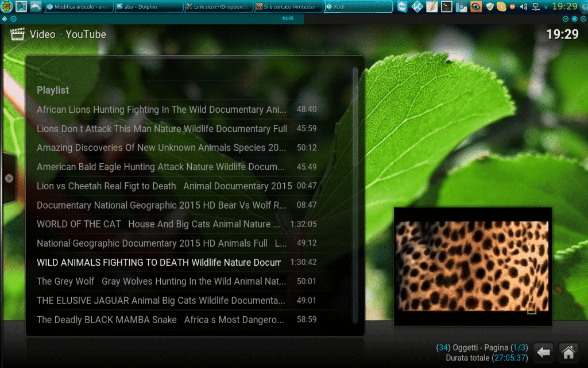Go up via the '..' parent folder row

(x=188, y=72)
